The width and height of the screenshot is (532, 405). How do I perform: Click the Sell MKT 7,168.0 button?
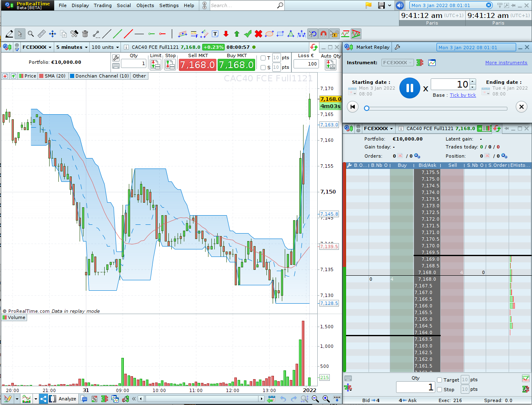point(198,65)
